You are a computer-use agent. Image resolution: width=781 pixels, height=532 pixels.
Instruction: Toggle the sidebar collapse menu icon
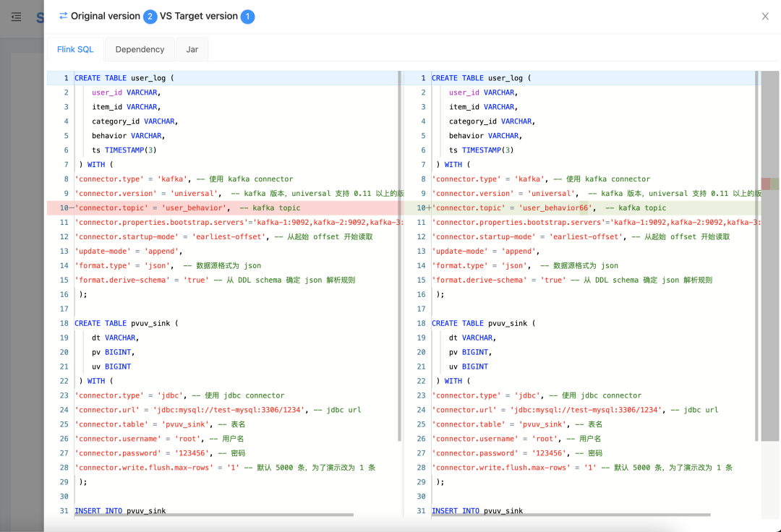click(16, 17)
